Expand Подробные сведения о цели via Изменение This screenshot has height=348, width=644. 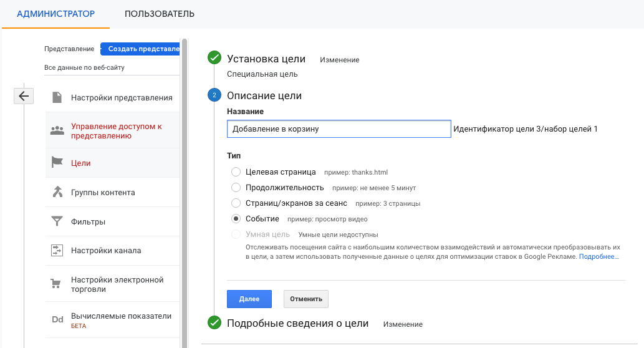click(x=403, y=324)
